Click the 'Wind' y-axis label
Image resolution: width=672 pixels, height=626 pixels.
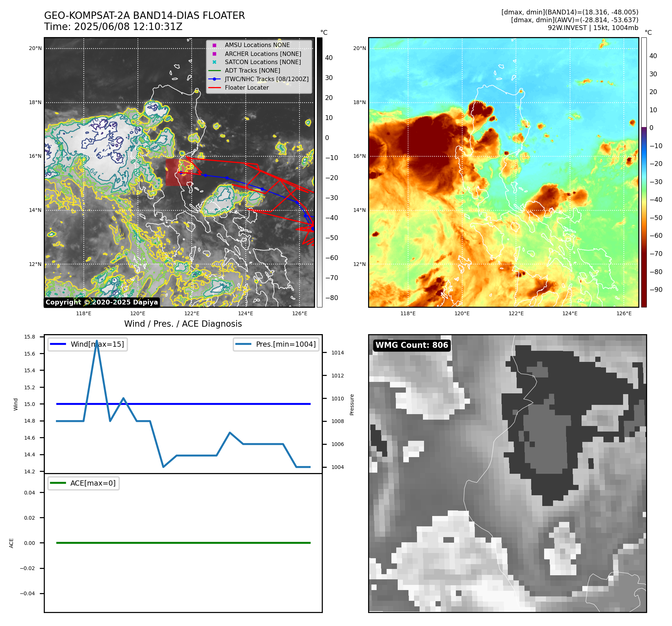click(16, 404)
